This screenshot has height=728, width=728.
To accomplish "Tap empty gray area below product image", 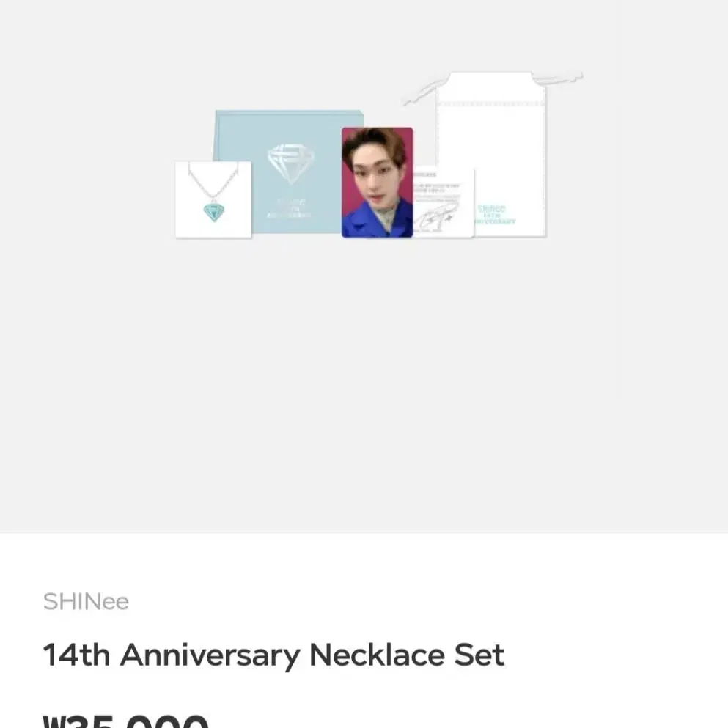I will point(364,386).
